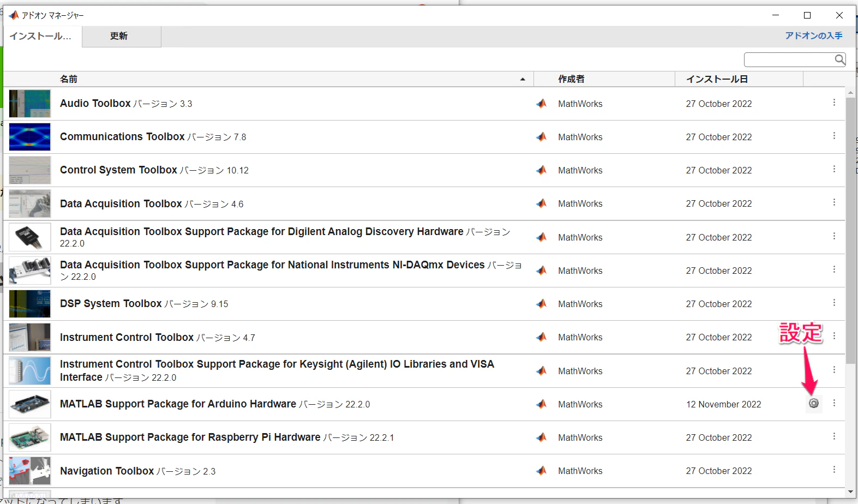
Task: Select the NI-DAQmx Devices package thumbnail
Action: click(x=30, y=271)
